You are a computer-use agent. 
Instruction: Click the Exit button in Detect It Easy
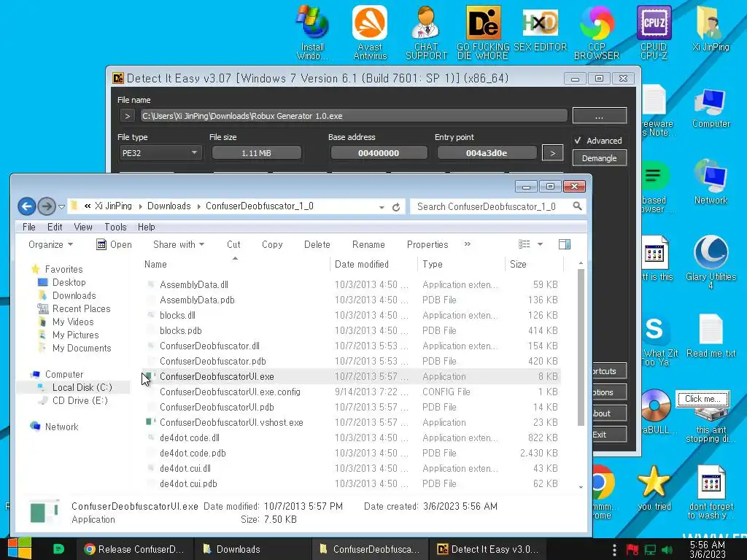[x=609, y=435]
